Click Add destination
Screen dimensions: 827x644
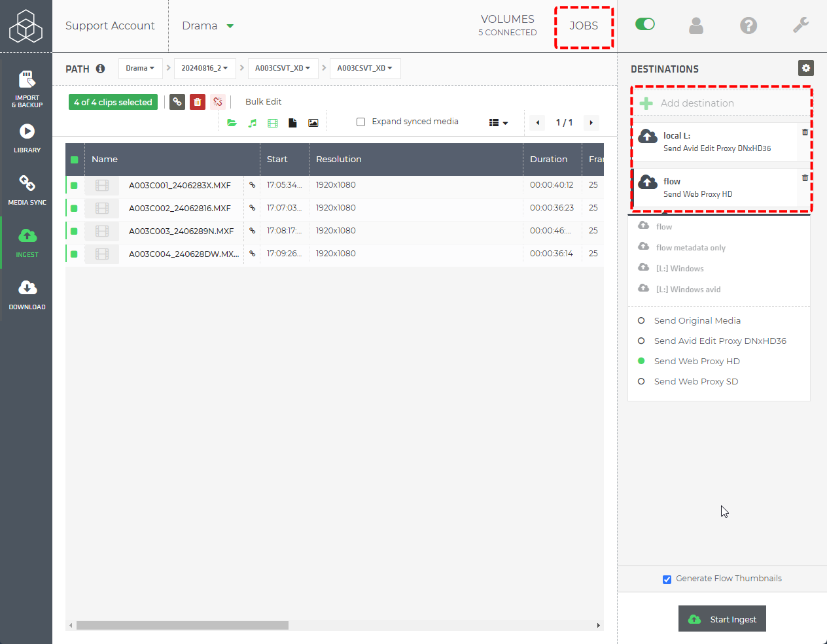698,103
